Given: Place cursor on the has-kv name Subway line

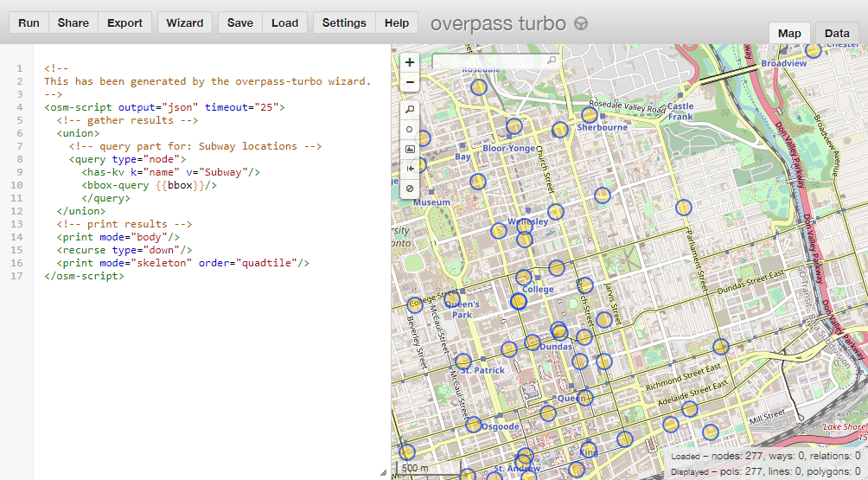Looking at the screenshot, I should (x=170, y=172).
